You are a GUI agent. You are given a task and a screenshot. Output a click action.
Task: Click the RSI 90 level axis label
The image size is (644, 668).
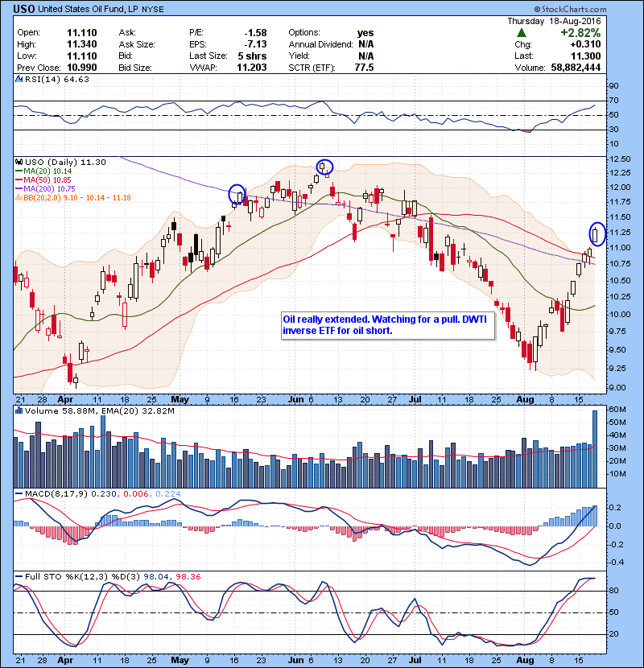click(x=613, y=86)
